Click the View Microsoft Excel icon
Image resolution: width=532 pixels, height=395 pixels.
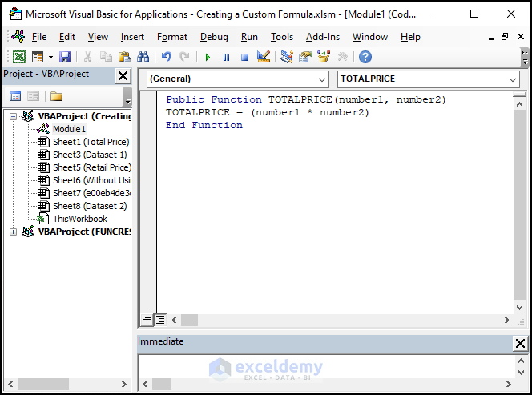(x=19, y=57)
